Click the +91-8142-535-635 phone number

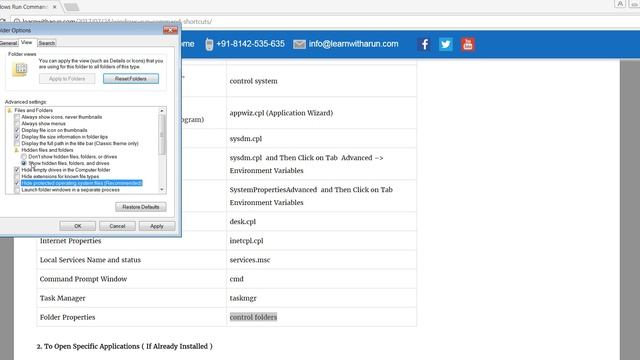tap(250, 44)
